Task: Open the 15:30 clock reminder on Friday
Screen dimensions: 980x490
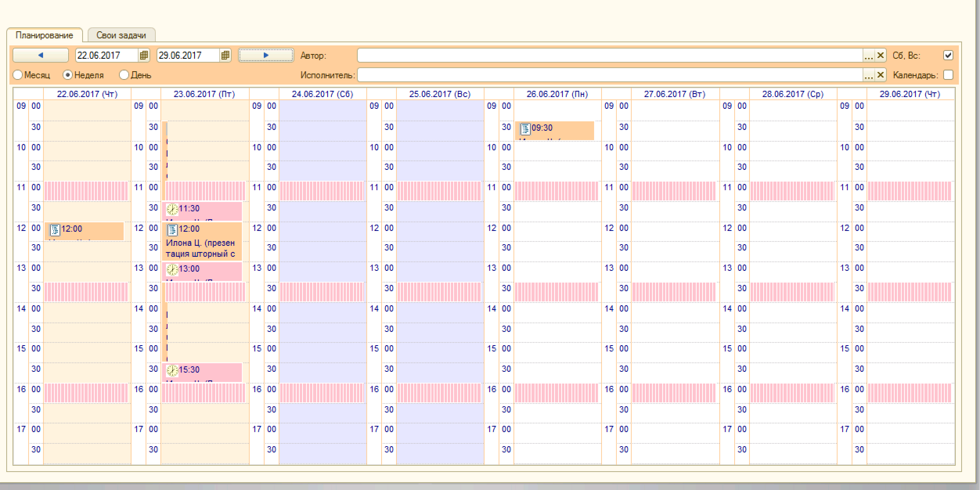Action: click(x=202, y=372)
